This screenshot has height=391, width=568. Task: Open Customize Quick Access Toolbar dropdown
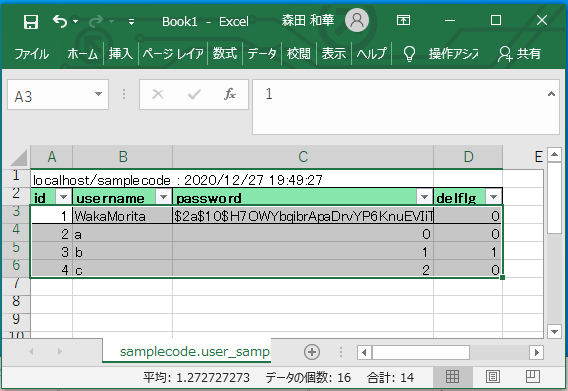pyautogui.click(x=131, y=22)
